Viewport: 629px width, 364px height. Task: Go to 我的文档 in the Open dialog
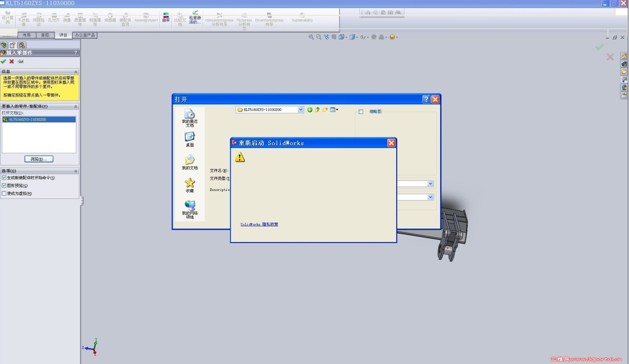click(190, 162)
